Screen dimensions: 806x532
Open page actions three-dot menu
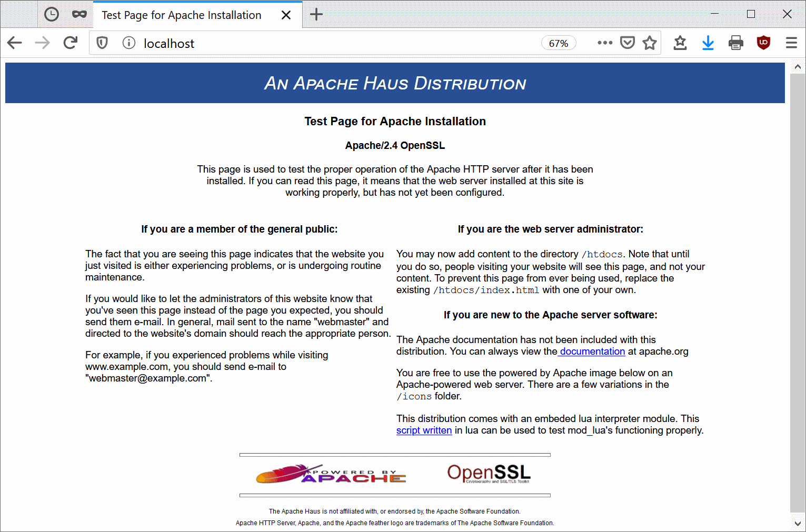tap(605, 43)
